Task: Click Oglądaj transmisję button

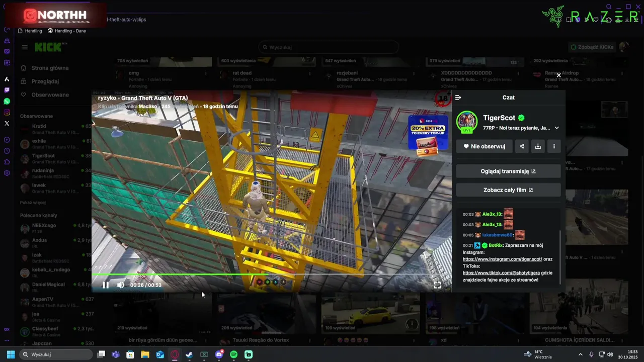Action: [x=508, y=171]
